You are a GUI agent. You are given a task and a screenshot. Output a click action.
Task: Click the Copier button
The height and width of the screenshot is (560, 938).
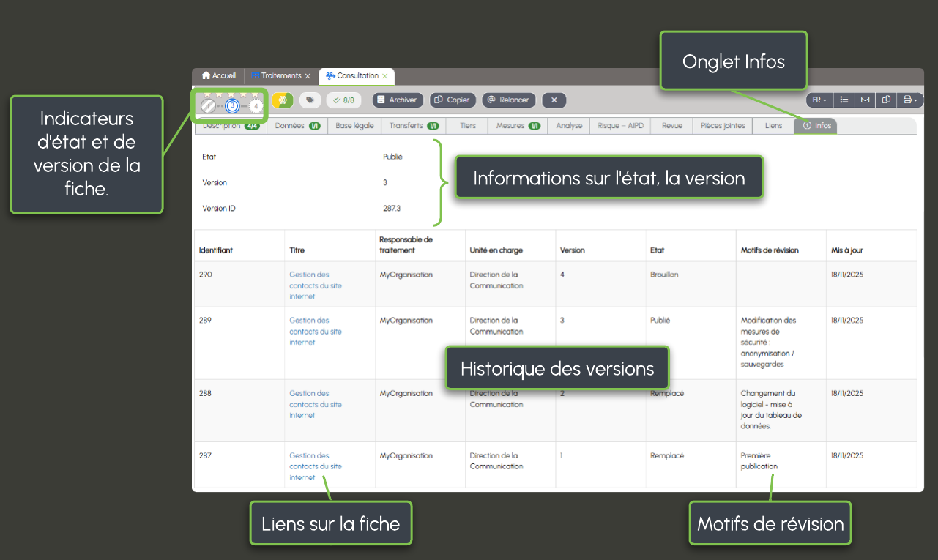[453, 100]
